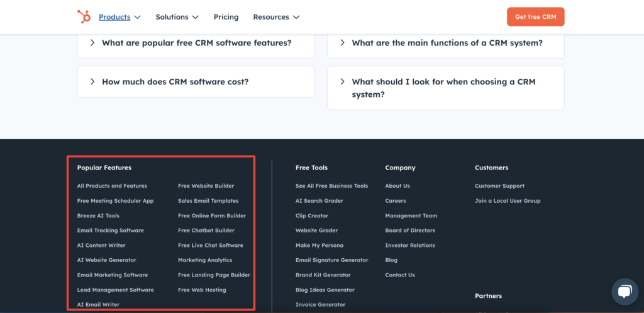This screenshot has width=644, height=313.
Task: Open the All Products and Features link
Action: click(112, 186)
